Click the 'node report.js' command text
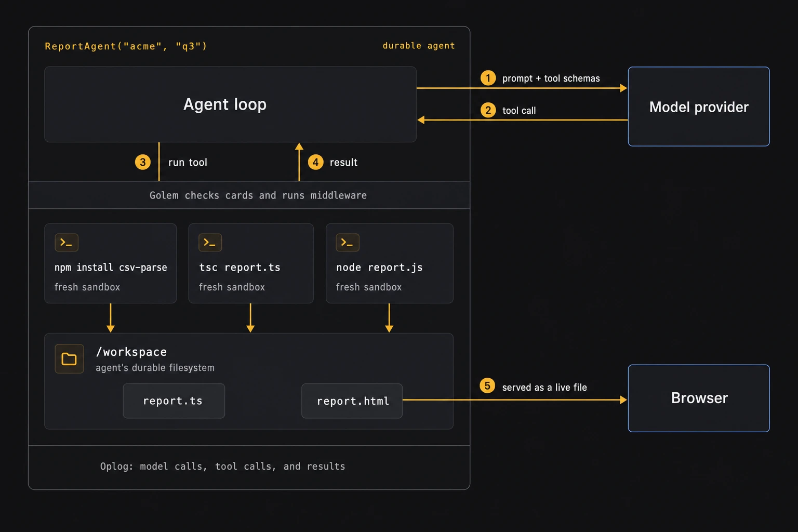Screen dimensions: 798x532 379,268
